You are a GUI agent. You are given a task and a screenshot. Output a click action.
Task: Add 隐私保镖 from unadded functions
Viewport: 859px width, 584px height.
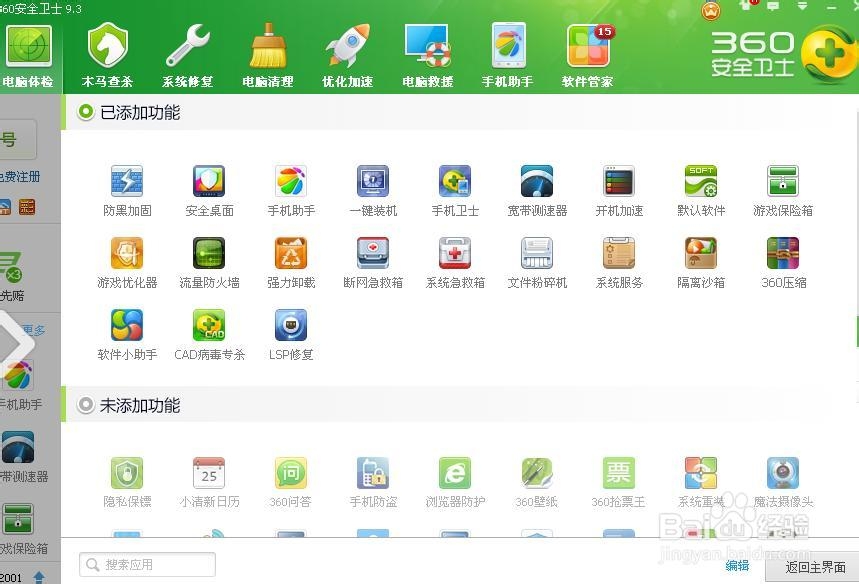[x=127, y=477]
